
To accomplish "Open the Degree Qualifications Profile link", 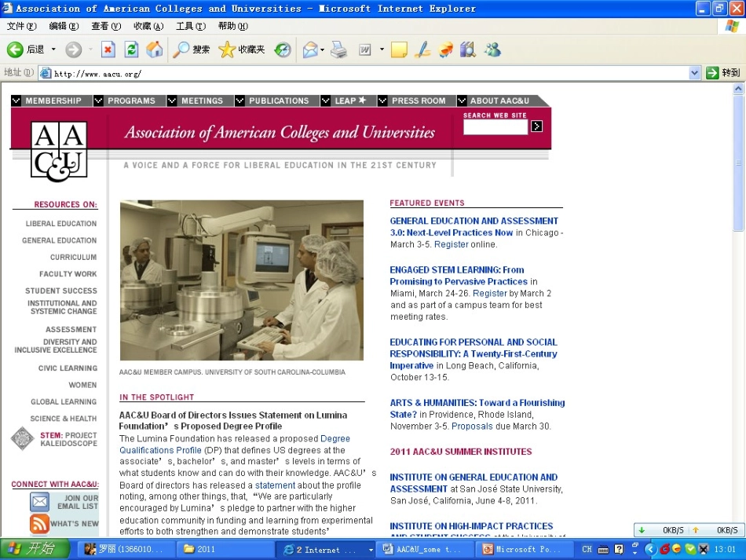I will (235, 444).
